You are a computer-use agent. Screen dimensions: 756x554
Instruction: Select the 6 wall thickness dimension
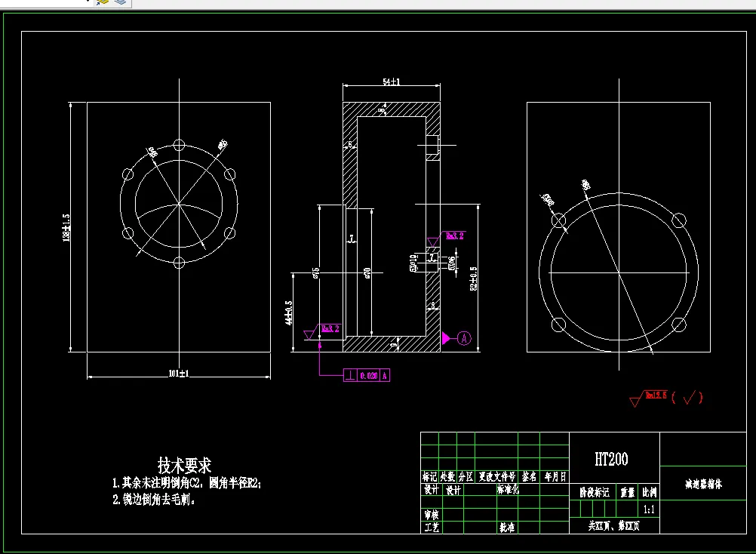click(351, 144)
